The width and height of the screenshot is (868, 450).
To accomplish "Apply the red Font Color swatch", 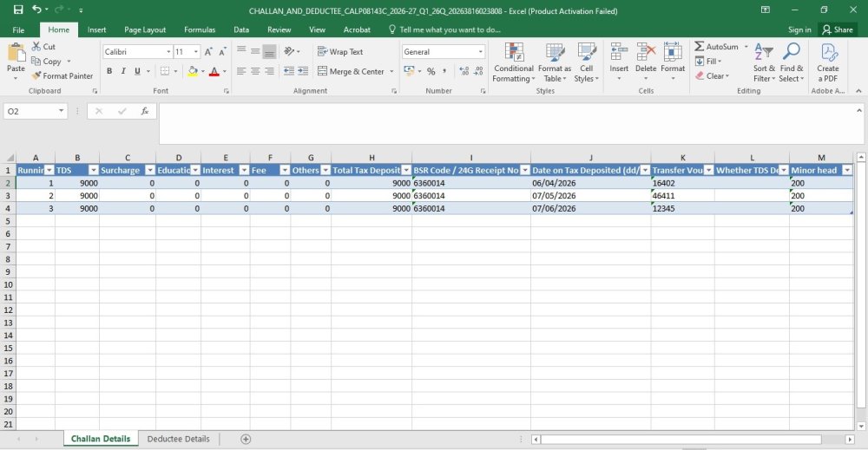I will (x=214, y=71).
